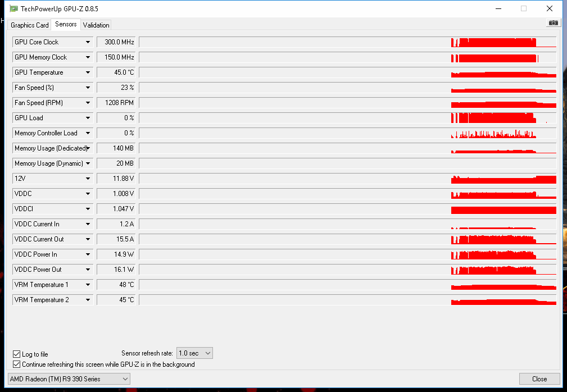Click the 1.008 V VDDC value
Screen dimensions: 567x392
click(x=116, y=194)
